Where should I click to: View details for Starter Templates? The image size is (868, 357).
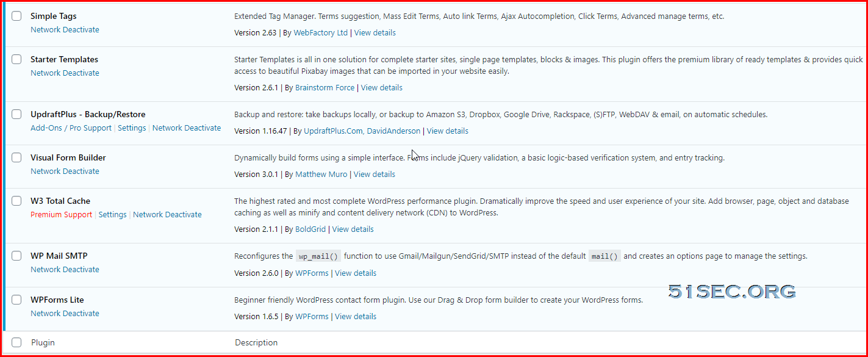tap(381, 87)
